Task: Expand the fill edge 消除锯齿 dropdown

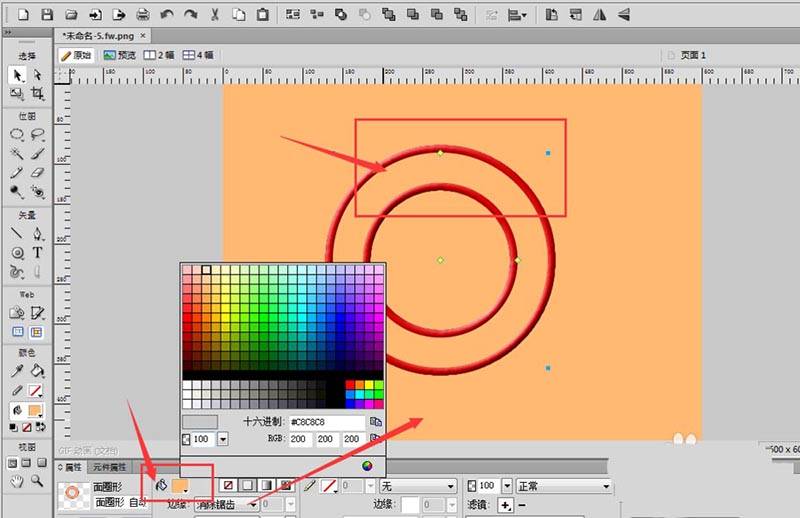Action: coord(253,506)
